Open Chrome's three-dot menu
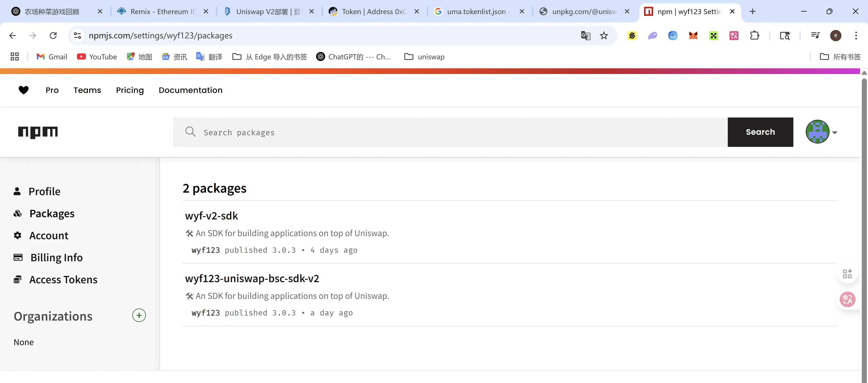The image size is (868, 383). point(856,36)
